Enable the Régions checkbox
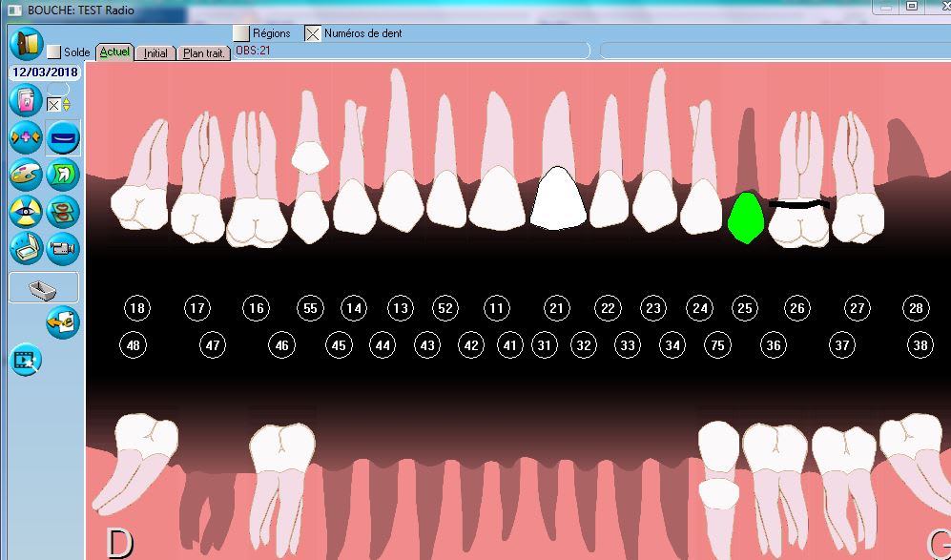The image size is (951, 560). click(x=241, y=33)
